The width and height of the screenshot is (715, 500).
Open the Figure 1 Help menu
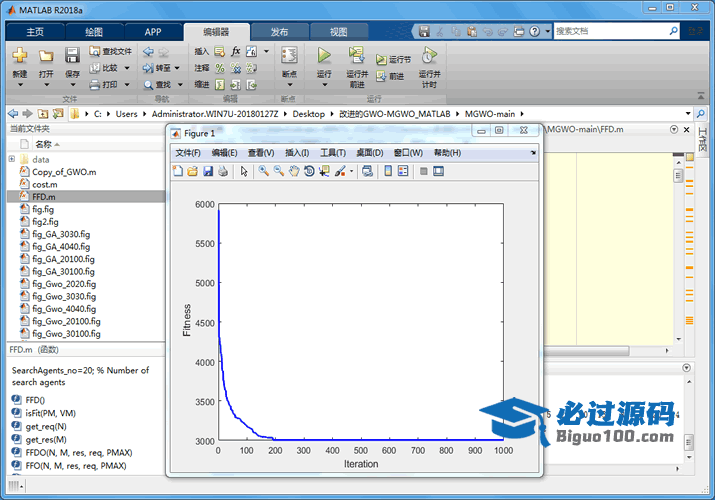point(447,153)
